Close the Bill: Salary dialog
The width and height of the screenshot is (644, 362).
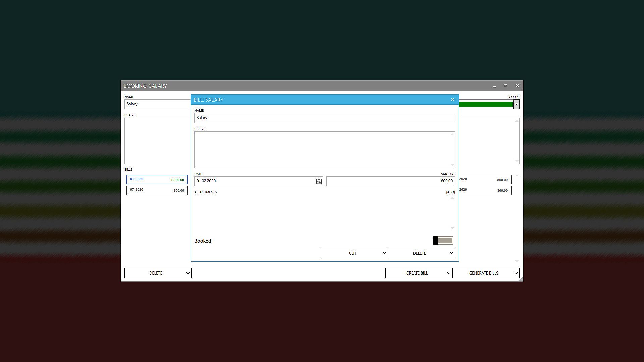click(x=452, y=100)
